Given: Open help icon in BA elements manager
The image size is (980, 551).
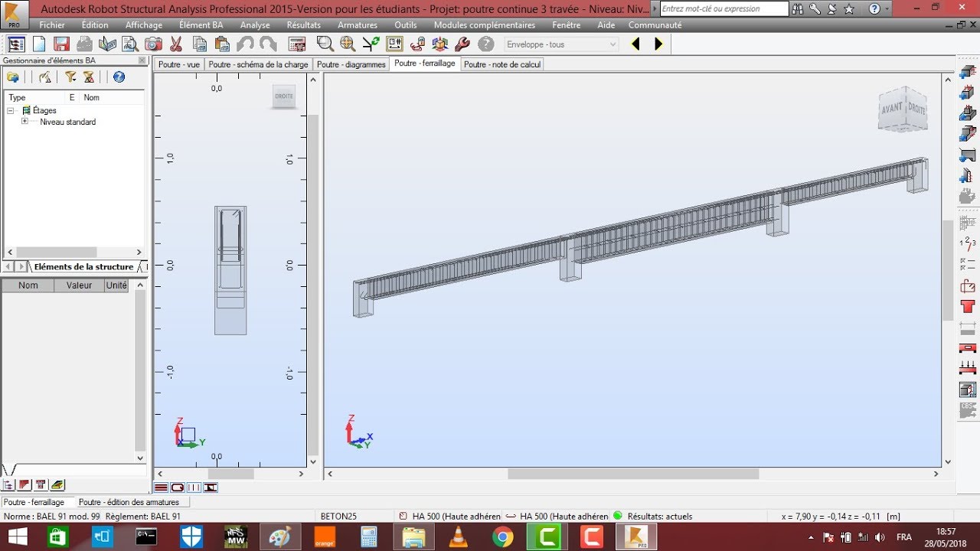Looking at the screenshot, I should pyautogui.click(x=119, y=77).
